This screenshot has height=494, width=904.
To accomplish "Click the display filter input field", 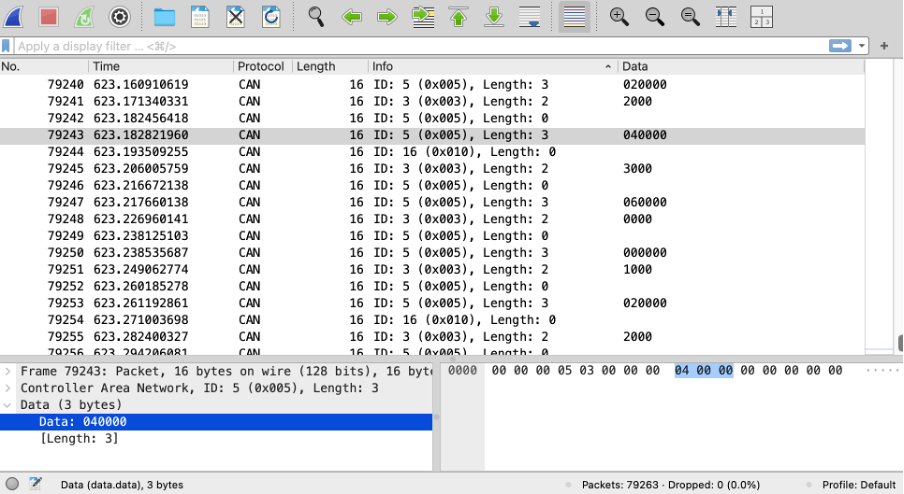I will point(420,46).
